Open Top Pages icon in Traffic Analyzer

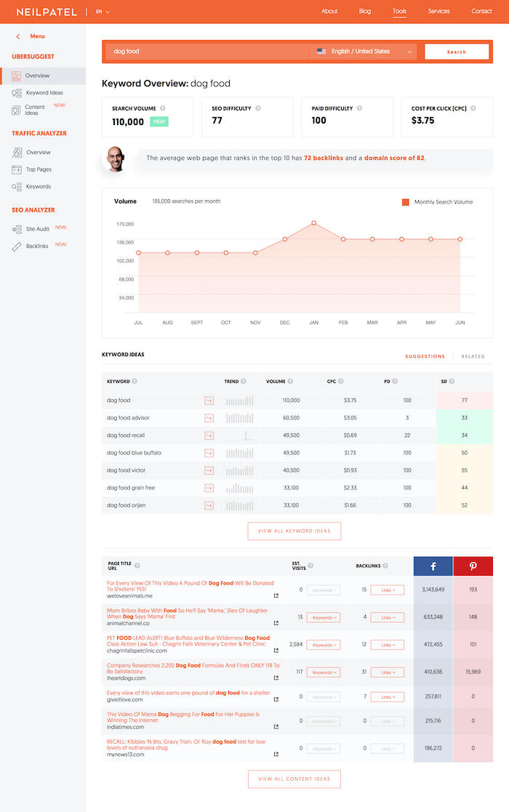(x=17, y=169)
